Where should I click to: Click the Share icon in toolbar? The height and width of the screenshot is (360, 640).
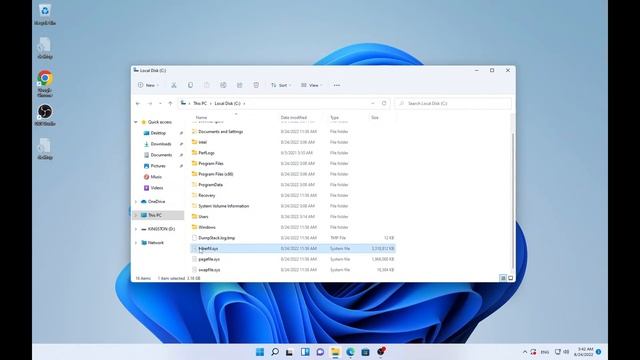click(x=240, y=85)
